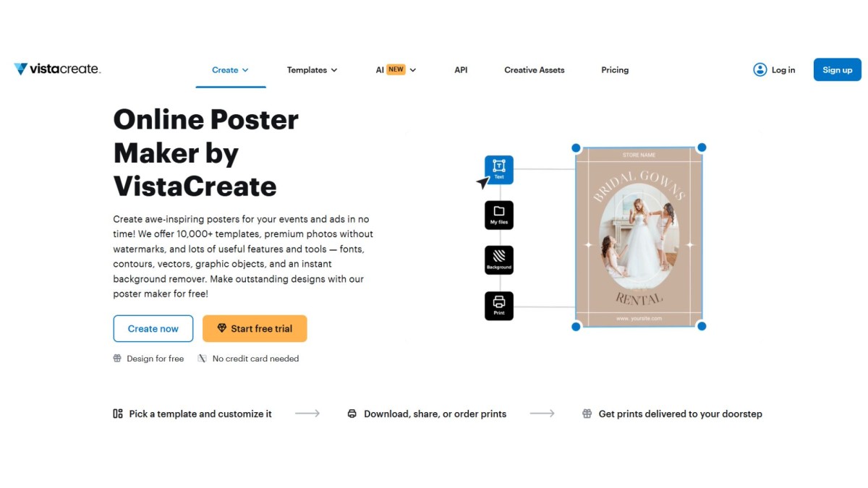Go to the API menu item

pos(461,70)
